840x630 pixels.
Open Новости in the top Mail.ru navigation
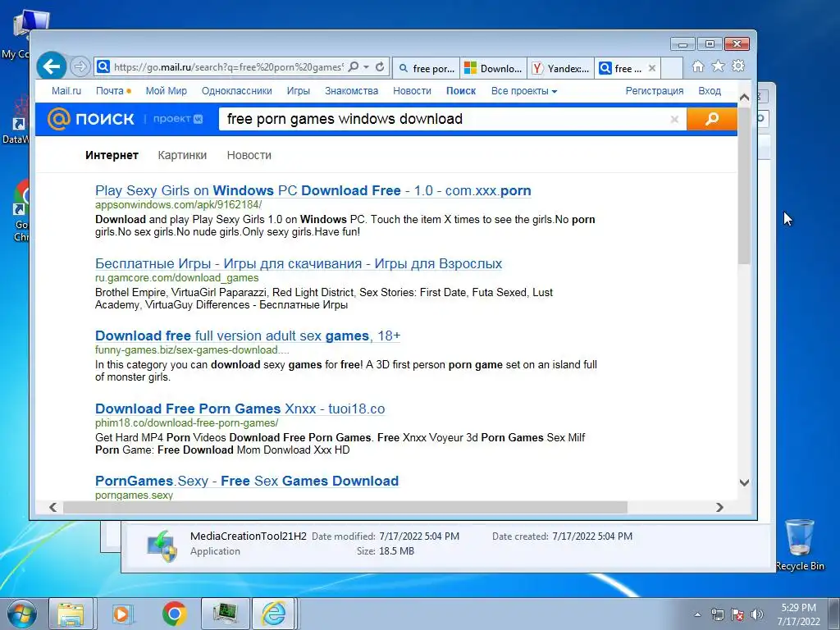(x=412, y=90)
